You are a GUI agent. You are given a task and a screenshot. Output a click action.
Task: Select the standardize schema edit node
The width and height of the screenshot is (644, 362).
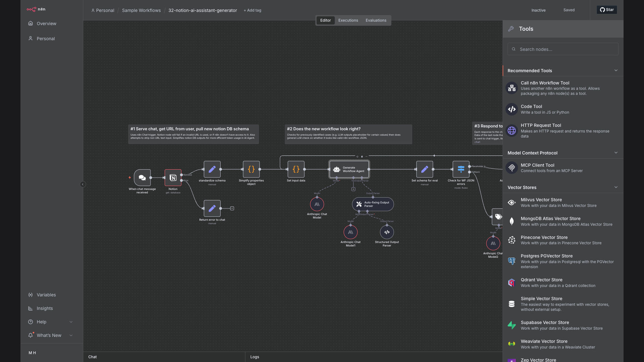212,169
